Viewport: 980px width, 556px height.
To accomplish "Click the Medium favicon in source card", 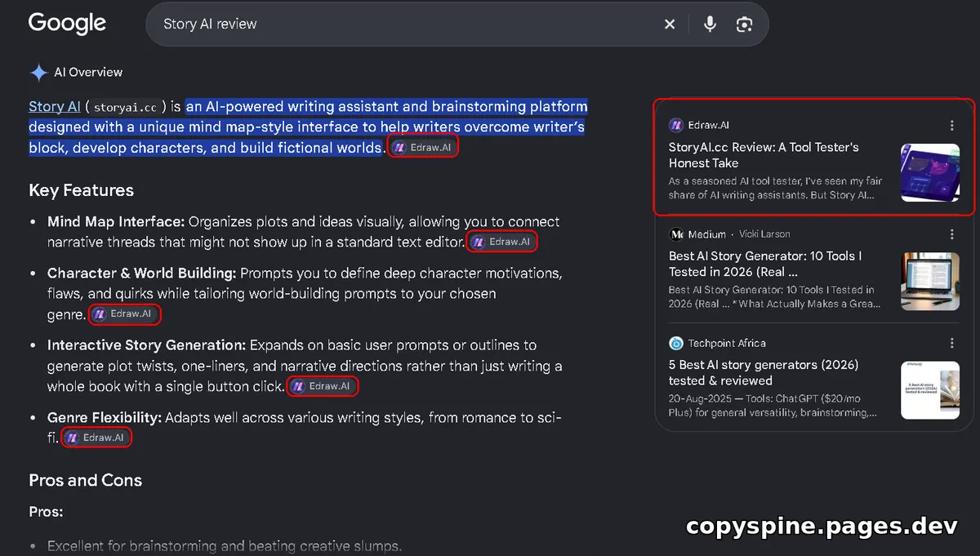I will [x=676, y=234].
